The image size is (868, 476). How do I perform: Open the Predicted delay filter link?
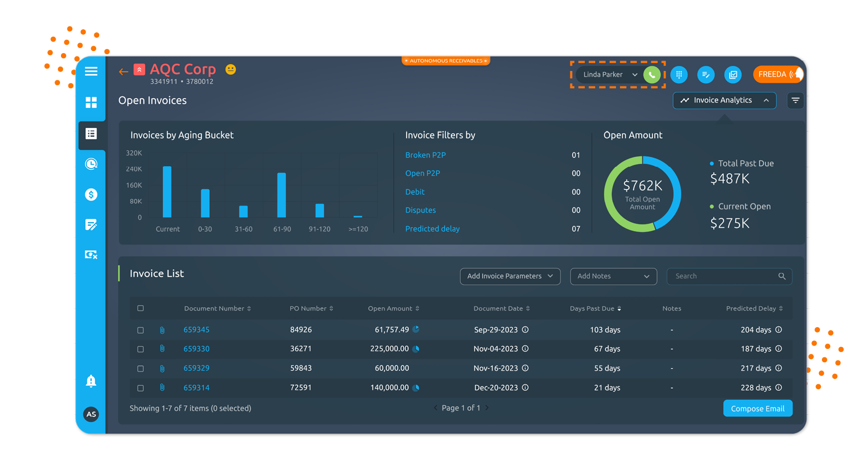click(x=433, y=229)
